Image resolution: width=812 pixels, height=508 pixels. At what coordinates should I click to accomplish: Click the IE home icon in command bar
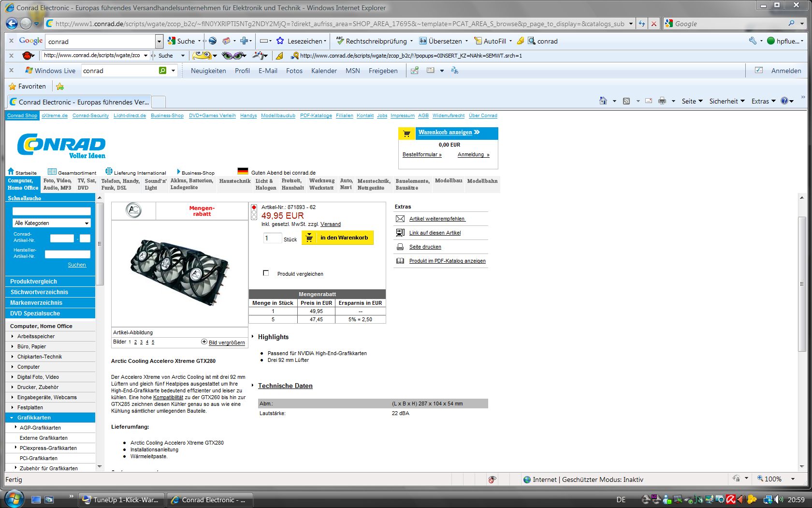pyautogui.click(x=603, y=101)
